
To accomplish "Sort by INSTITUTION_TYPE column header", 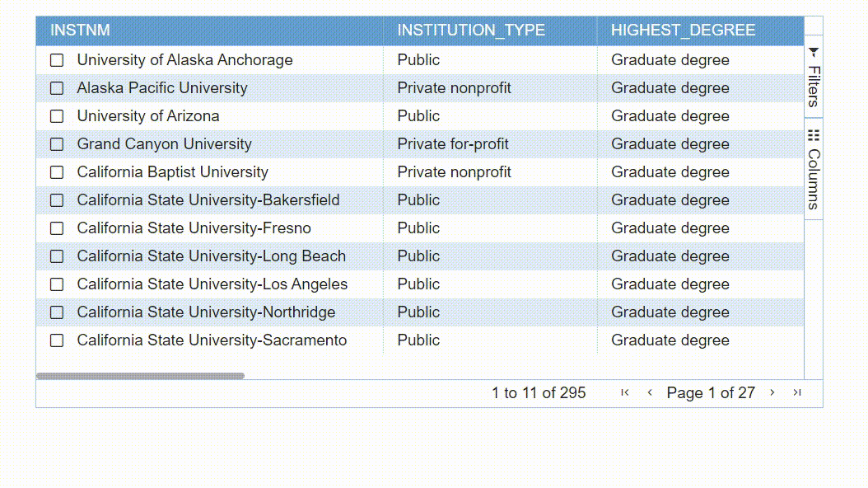I will coord(471,30).
